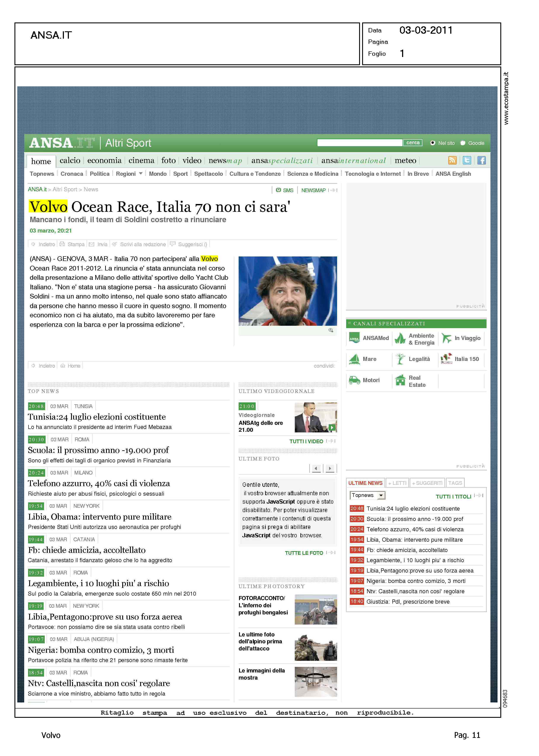539x756 pixels.
Task: Switch to the LETTI tab
Action: [397, 483]
